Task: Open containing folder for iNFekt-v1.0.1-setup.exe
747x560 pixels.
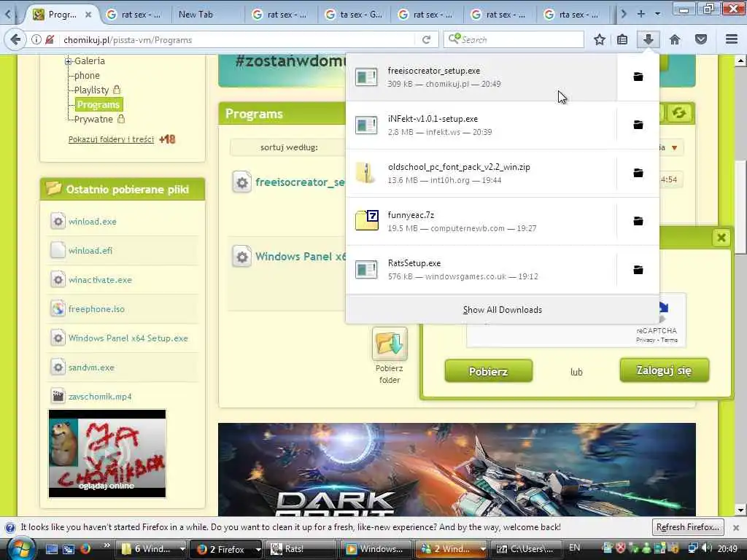Action: [x=638, y=125]
